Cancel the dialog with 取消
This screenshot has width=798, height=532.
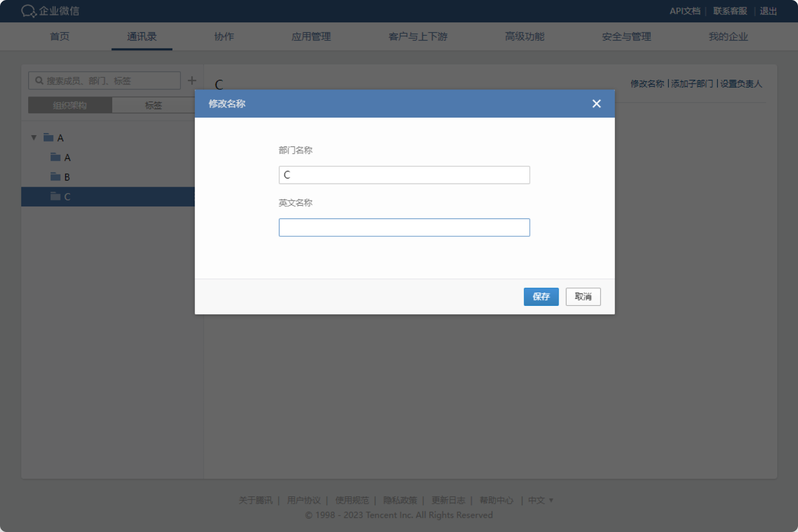(x=583, y=296)
